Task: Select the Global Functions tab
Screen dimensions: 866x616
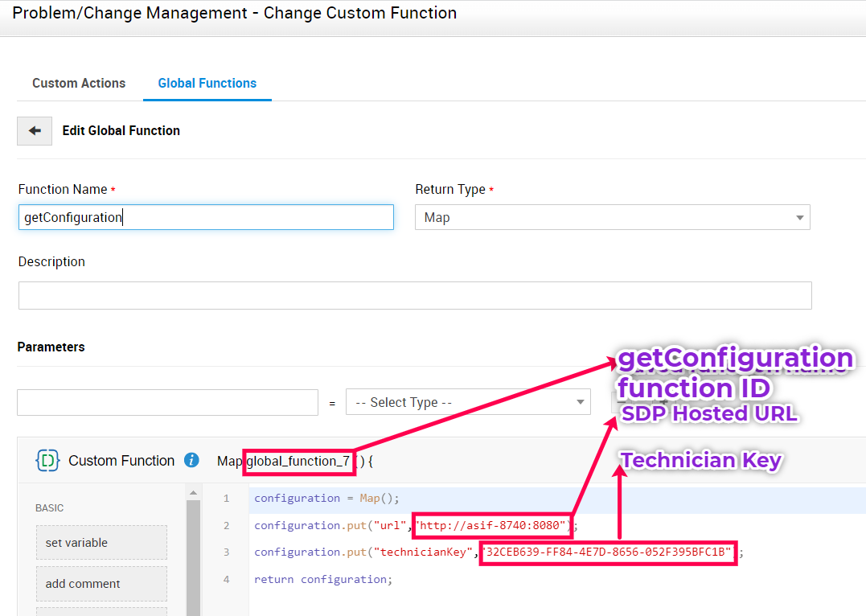Action: 207,83
